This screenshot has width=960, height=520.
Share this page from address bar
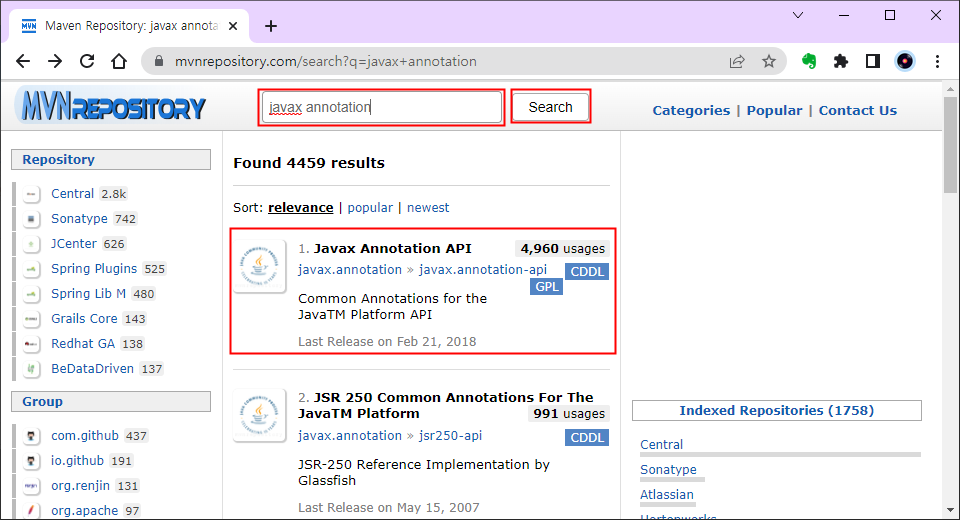(x=737, y=61)
